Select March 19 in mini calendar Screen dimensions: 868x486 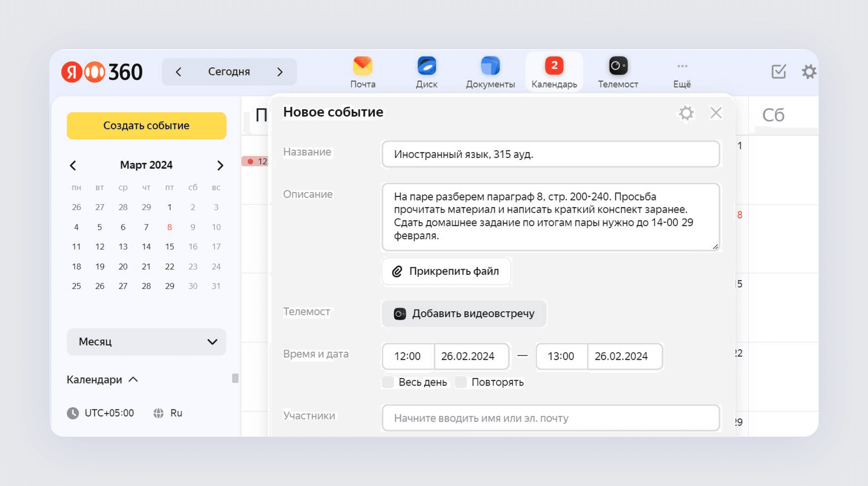[100, 267]
